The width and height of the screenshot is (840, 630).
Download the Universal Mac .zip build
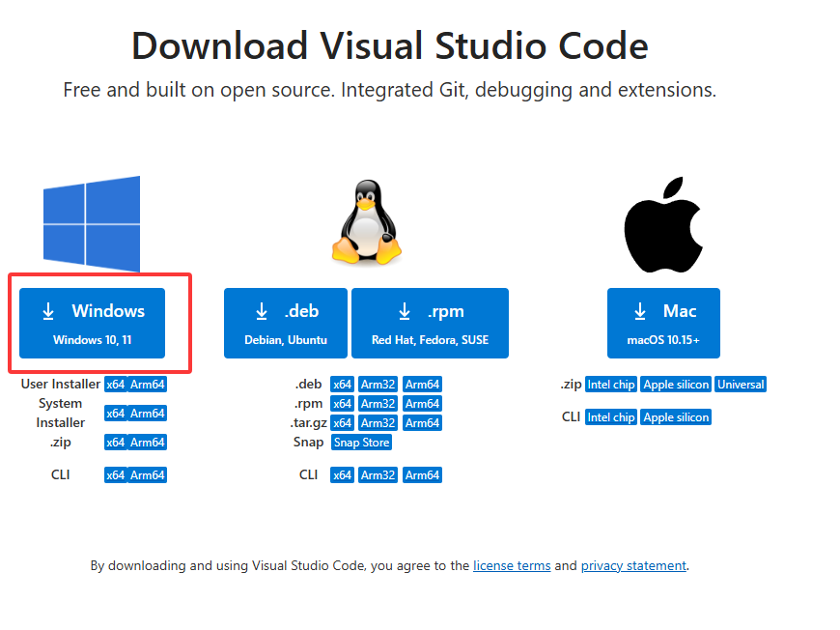740,384
